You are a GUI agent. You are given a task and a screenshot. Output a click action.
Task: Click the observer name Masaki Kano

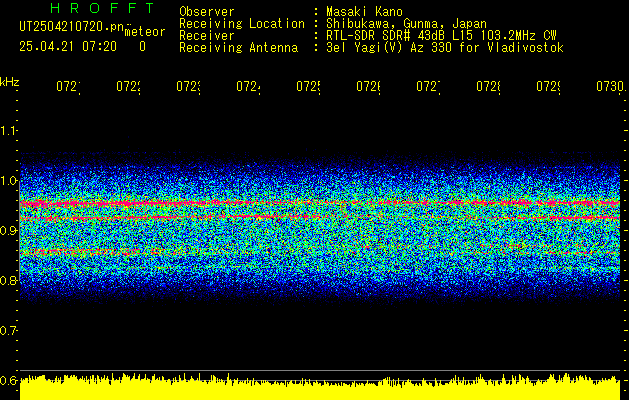[364, 11]
